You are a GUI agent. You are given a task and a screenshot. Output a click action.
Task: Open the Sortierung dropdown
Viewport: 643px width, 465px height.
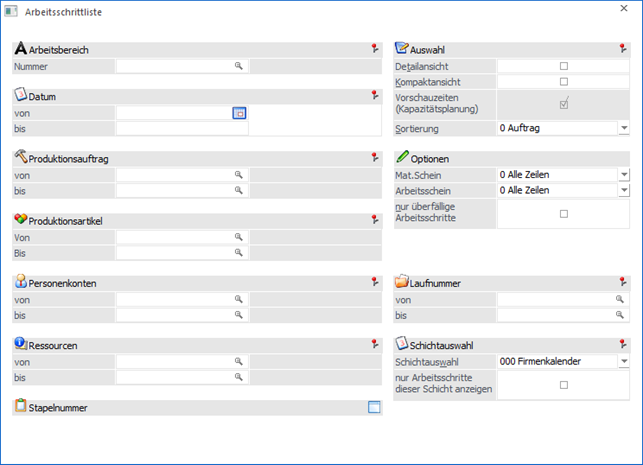point(623,128)
